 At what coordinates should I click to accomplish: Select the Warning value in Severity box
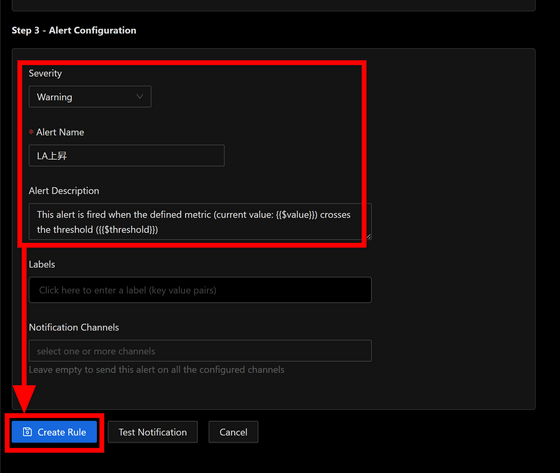coord(55,97)
